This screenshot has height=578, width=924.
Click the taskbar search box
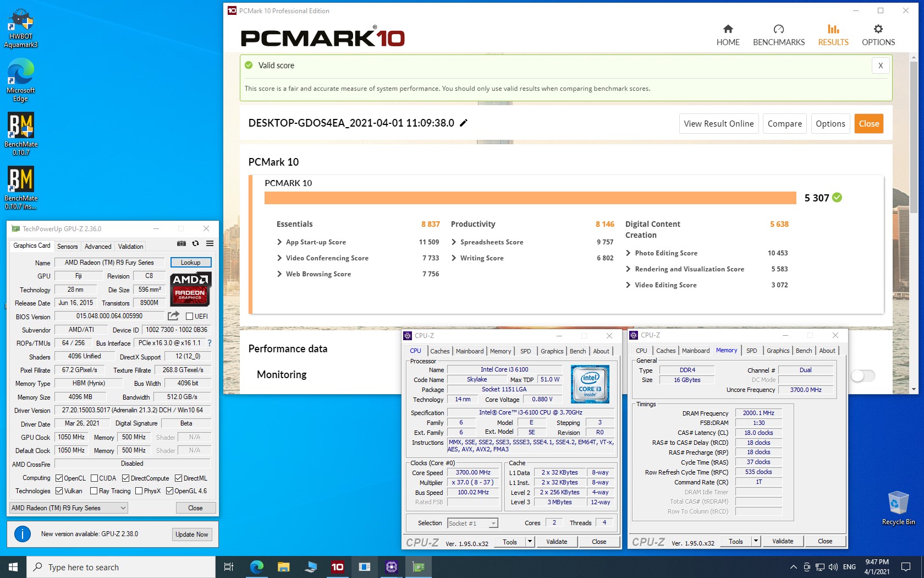point(121,567)
